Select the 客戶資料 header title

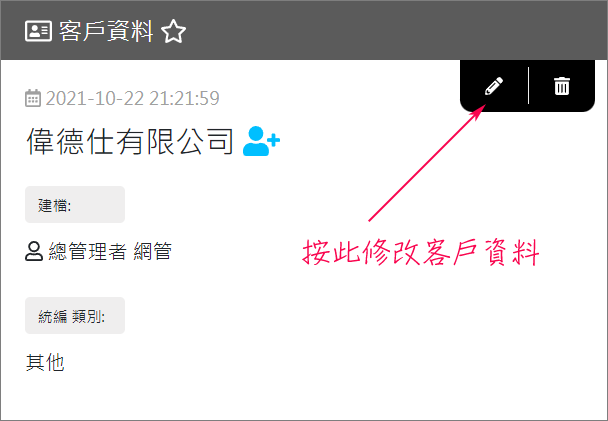[106, 31]
